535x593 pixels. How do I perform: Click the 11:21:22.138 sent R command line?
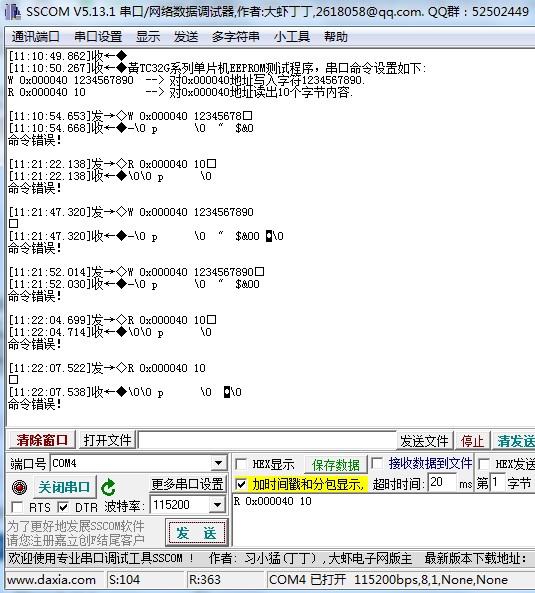(112, 164)
